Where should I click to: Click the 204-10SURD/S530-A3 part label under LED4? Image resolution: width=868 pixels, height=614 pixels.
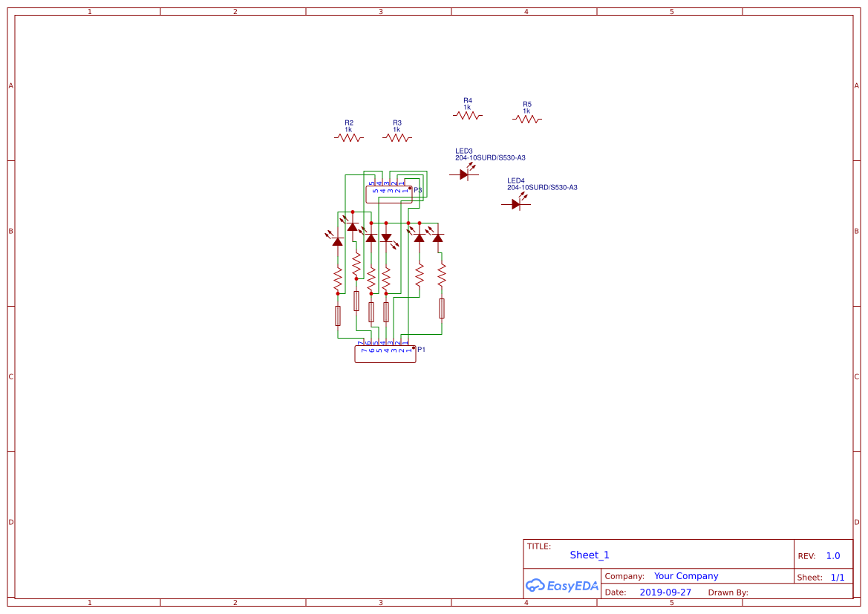coord(541,188)
